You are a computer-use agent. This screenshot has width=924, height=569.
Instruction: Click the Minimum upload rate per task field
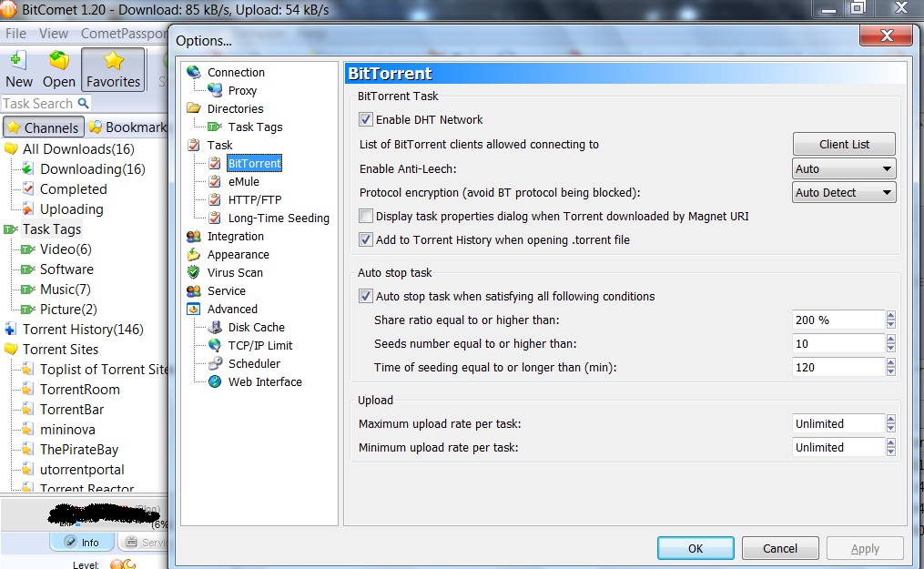tap(838, 447)
